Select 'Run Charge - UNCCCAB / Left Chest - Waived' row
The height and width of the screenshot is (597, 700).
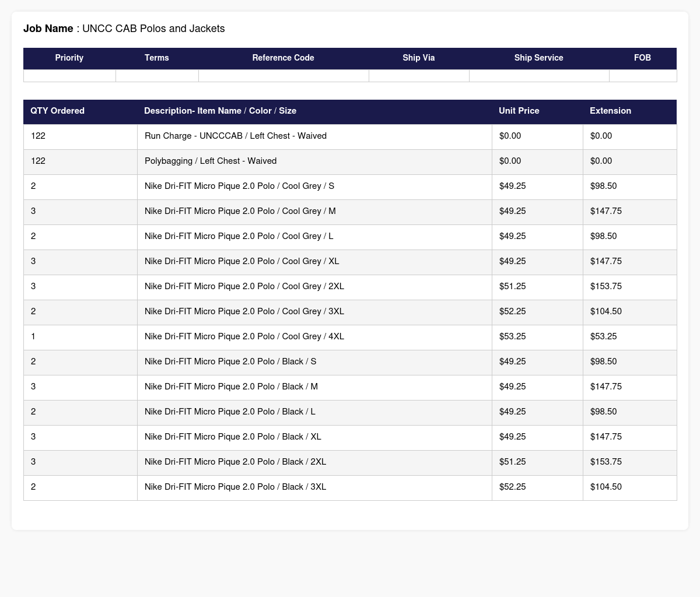tap(350, 136)
